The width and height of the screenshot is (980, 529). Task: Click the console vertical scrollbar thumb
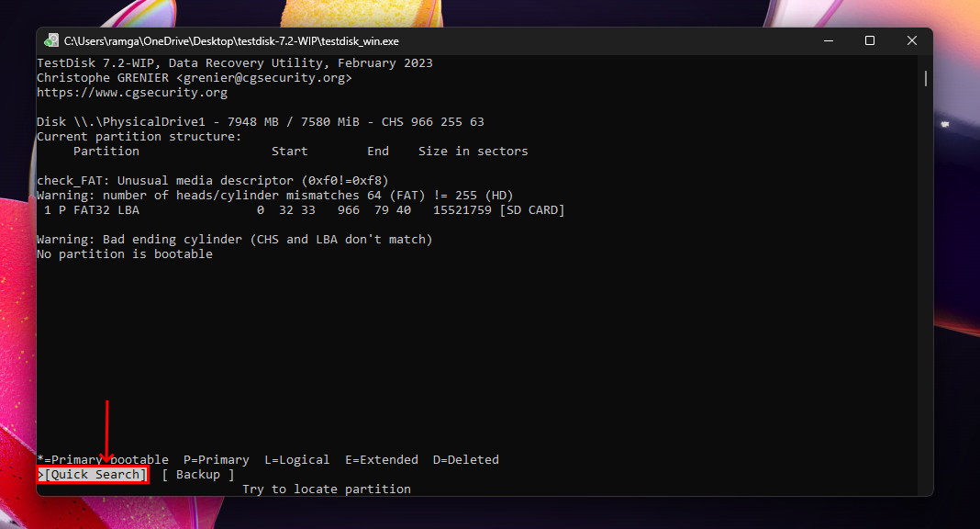pyautogui.click(x=926, y=79)
